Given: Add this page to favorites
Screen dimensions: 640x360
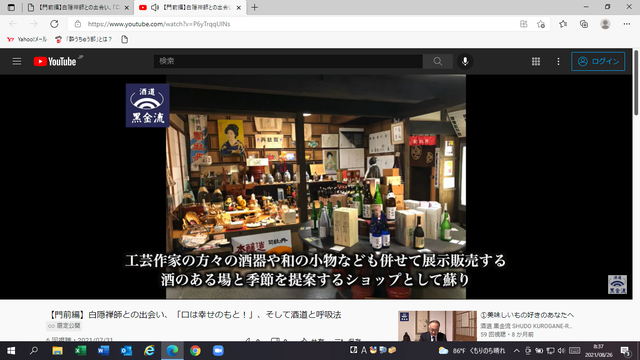Looking at the screenshot, I should [541, 24].
